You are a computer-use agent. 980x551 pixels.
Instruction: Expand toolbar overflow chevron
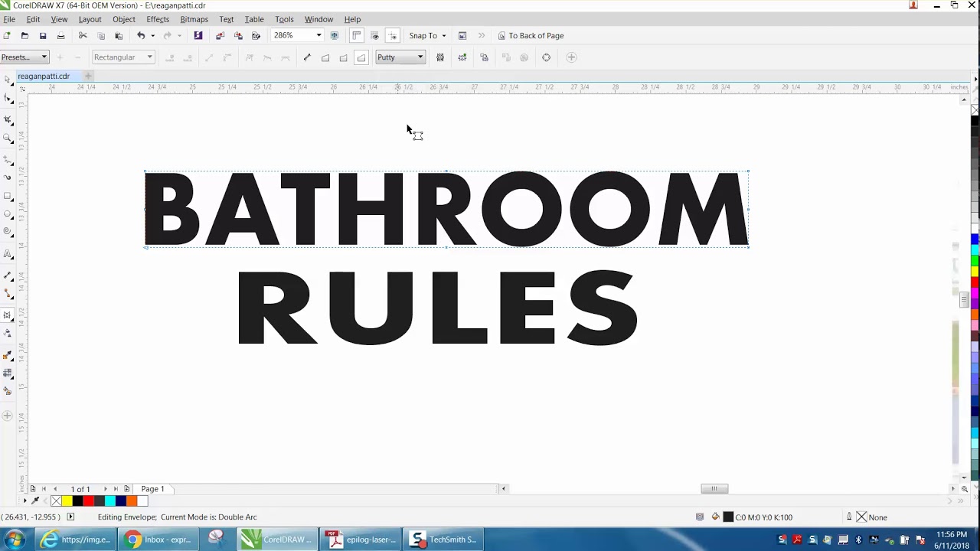pos(482,36)
